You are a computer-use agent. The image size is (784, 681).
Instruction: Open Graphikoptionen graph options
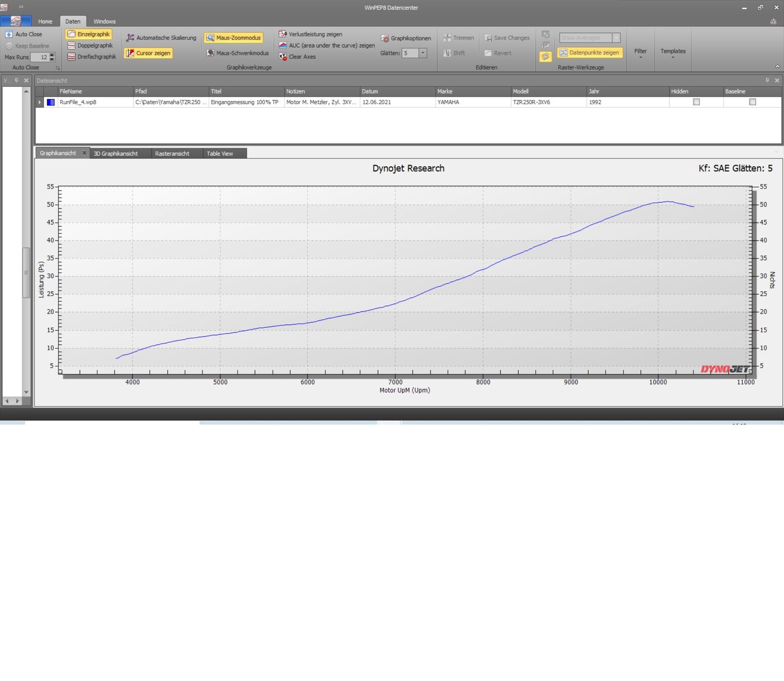pyautogui.click(x=406, y=38)
